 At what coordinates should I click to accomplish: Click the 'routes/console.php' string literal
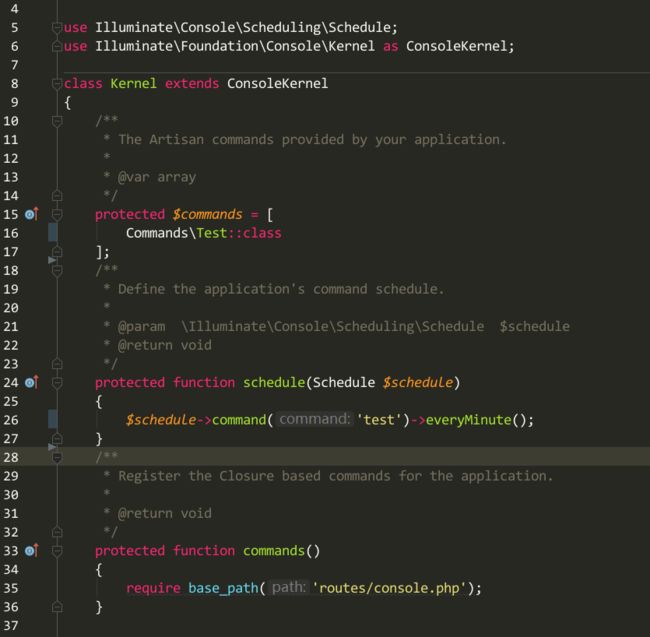(x=389, y=588)
